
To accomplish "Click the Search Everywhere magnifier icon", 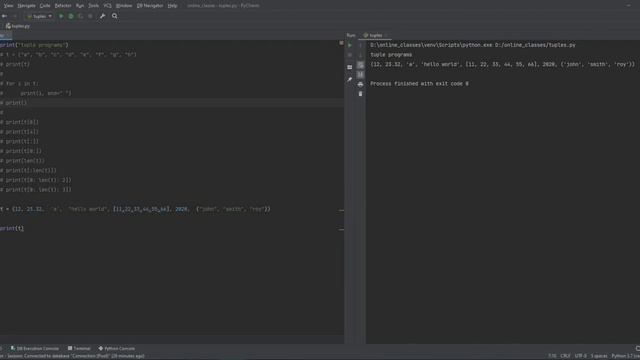I will tap(115, 16).
